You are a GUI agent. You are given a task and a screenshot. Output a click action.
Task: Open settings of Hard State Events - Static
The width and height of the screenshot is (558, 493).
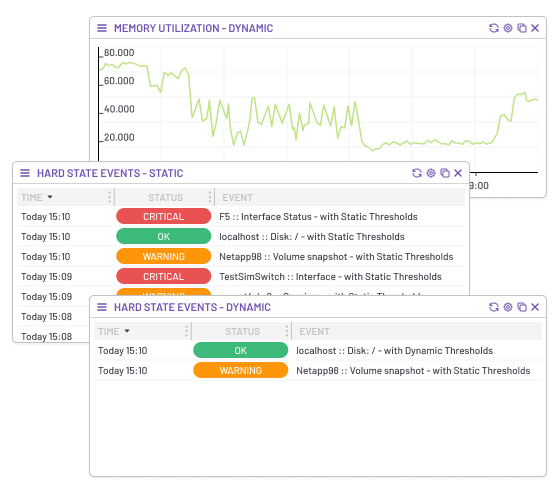tap(431, 173)
